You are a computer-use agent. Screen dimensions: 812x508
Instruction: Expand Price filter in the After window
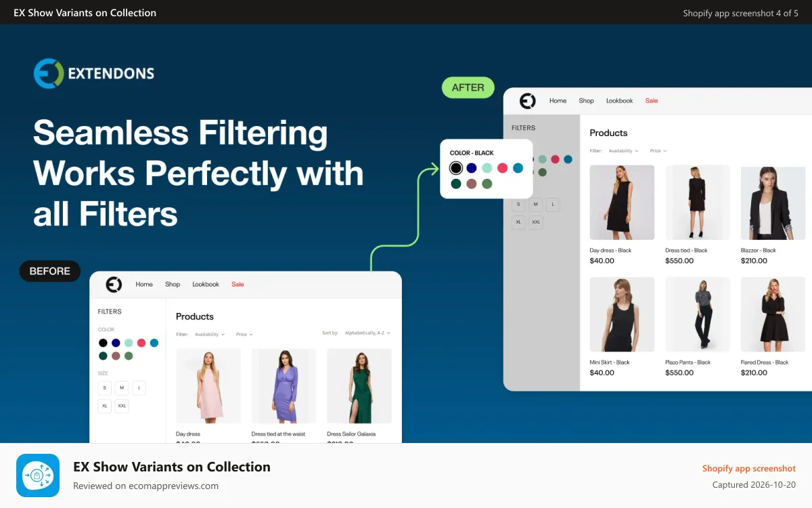pyautogui.click(x=658, y=151)
